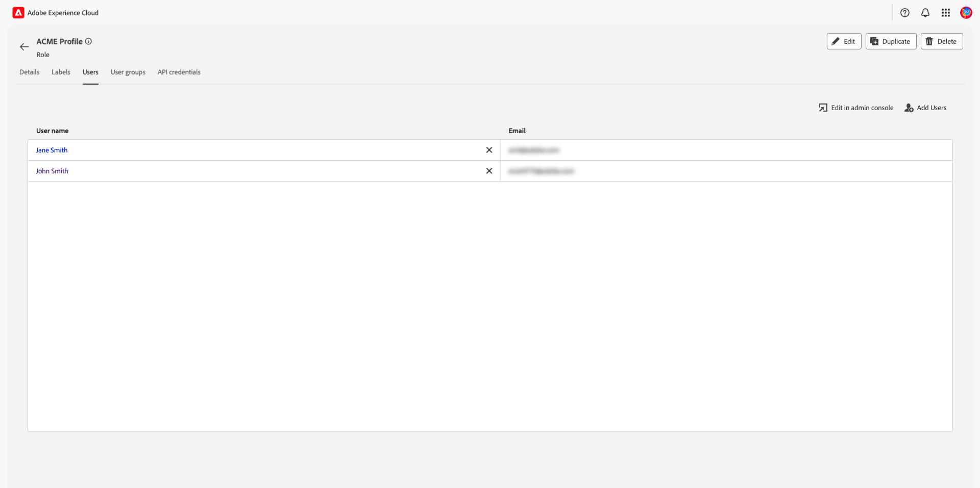Open the help question mark icon
Screen dimensions: 980x488
click(x=904, y=13)
